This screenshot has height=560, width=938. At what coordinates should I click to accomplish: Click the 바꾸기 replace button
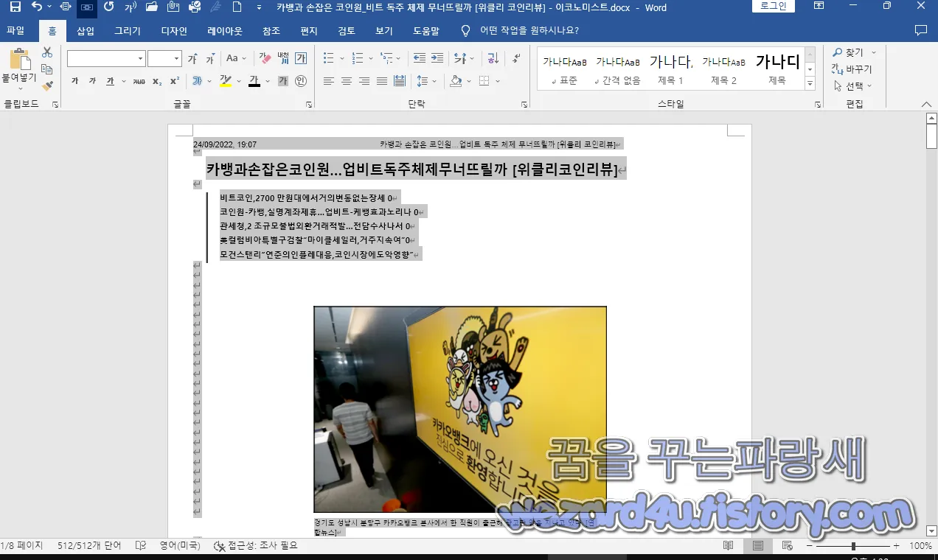coord(852,69)
